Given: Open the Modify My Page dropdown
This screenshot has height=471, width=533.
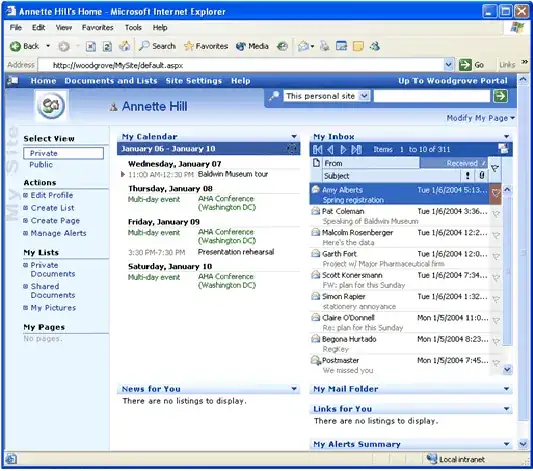Looking at the screenshot, I should tap(480, 118).
